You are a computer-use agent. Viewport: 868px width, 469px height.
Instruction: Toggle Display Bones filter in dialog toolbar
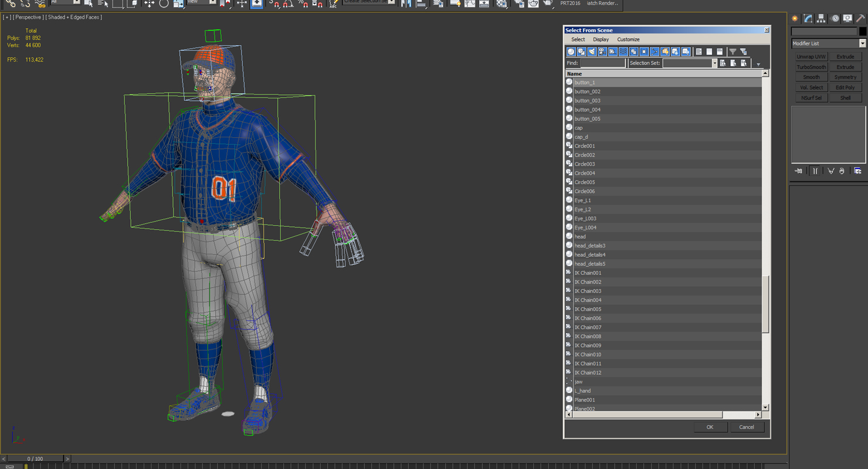(x=655, y=52)
